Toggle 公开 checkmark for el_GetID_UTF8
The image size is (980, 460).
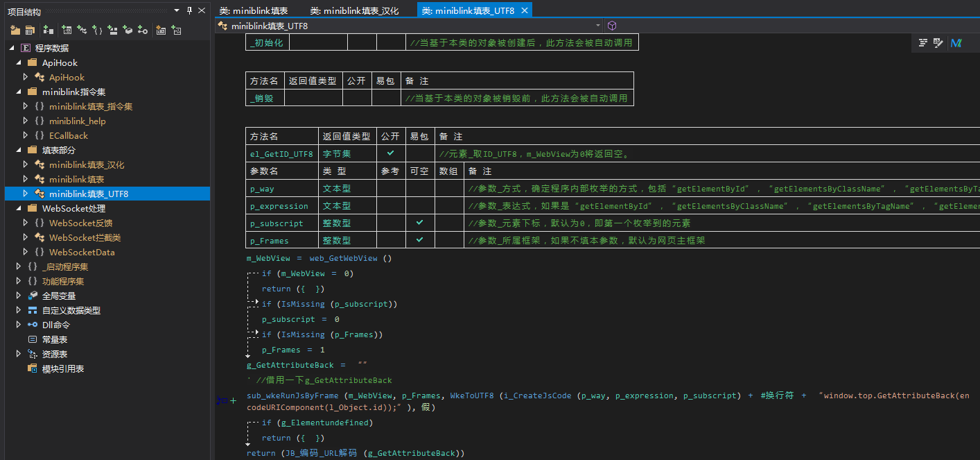click(391, 153)
